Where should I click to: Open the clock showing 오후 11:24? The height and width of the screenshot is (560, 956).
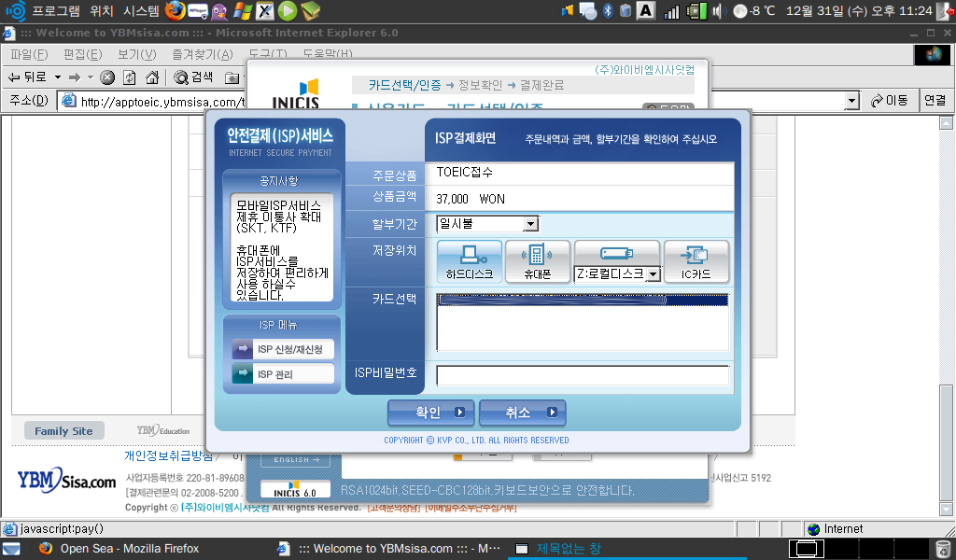[859, 11]
